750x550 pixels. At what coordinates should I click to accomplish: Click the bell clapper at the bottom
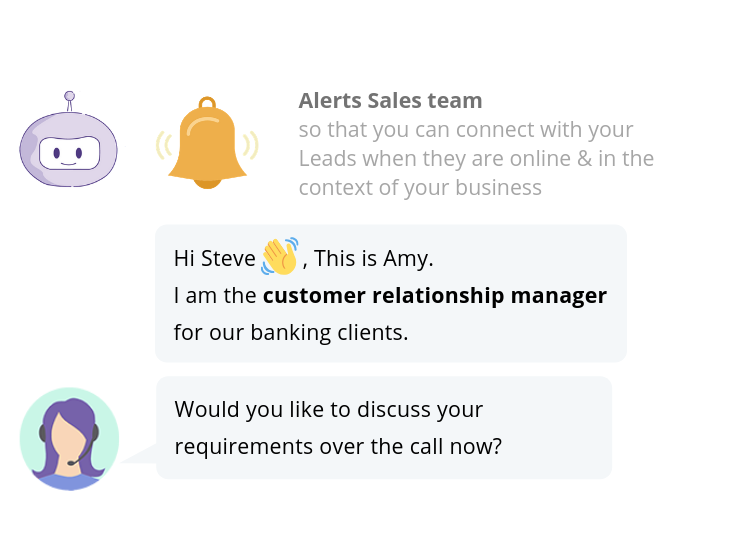click(207, 183)
